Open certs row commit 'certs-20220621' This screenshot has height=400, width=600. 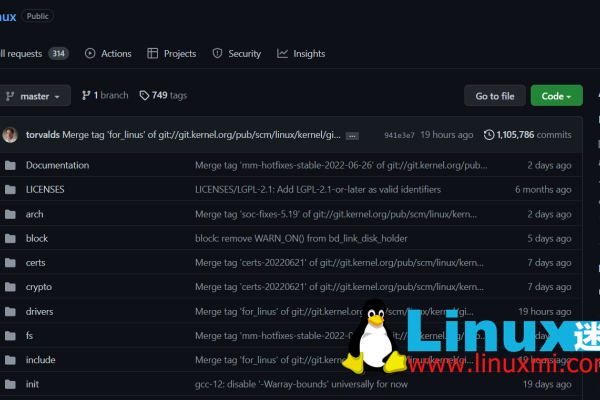click(339, 263)
